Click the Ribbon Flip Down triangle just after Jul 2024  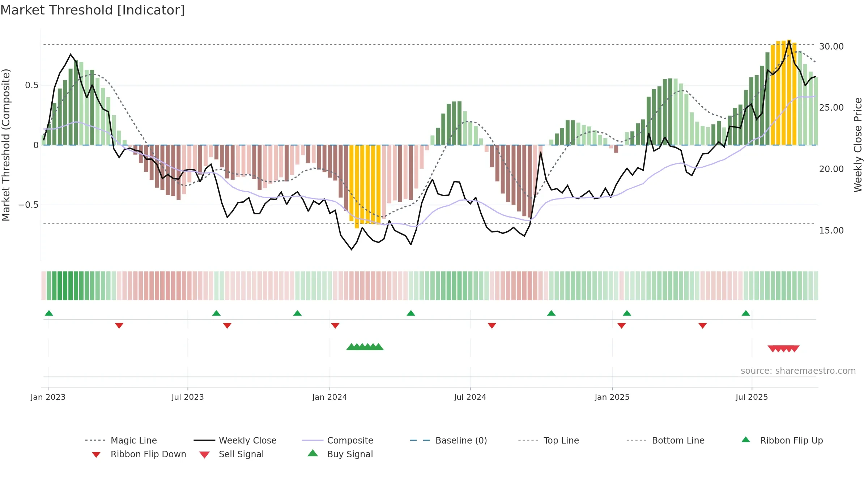(492, 325)
